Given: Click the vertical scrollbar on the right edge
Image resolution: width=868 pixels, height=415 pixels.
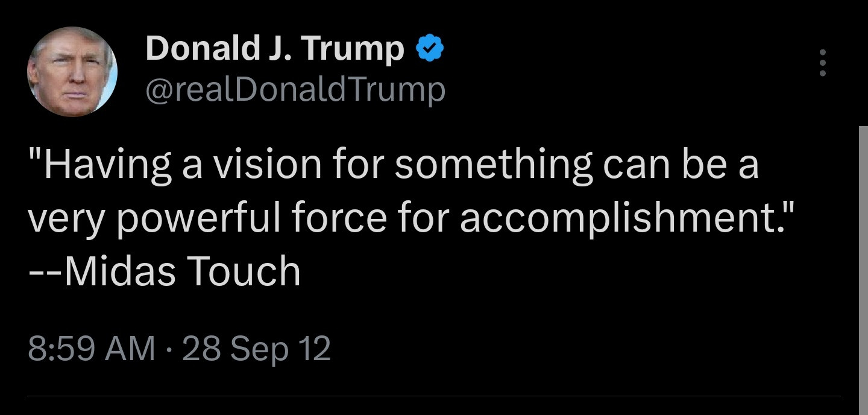Looking at the screenshot, I should coord(863,265).
